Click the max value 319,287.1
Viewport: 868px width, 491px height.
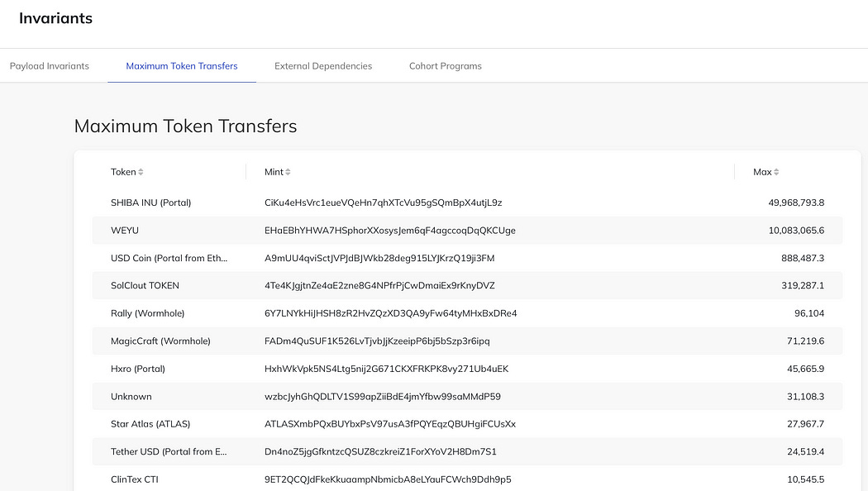pyautogui.click(x=803, y=286)
